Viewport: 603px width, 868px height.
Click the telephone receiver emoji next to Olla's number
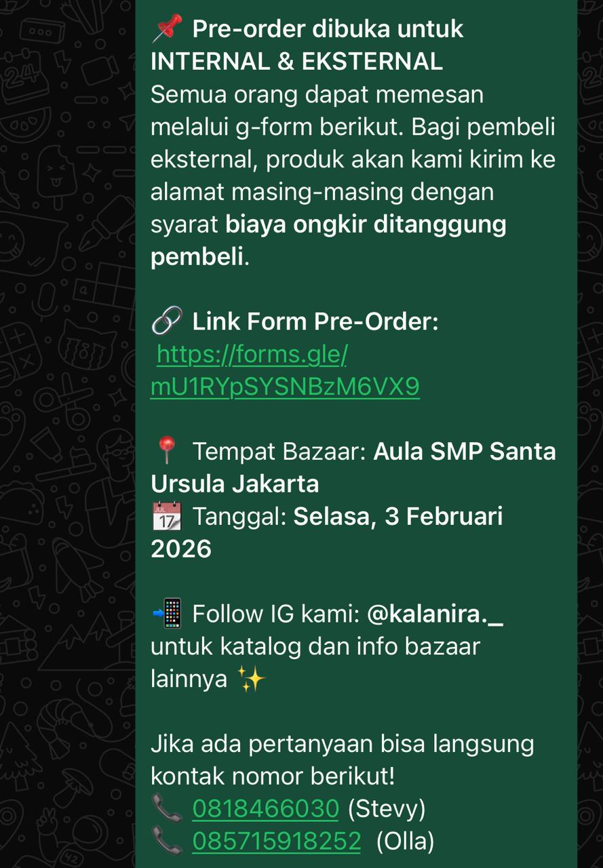(166, 842)
